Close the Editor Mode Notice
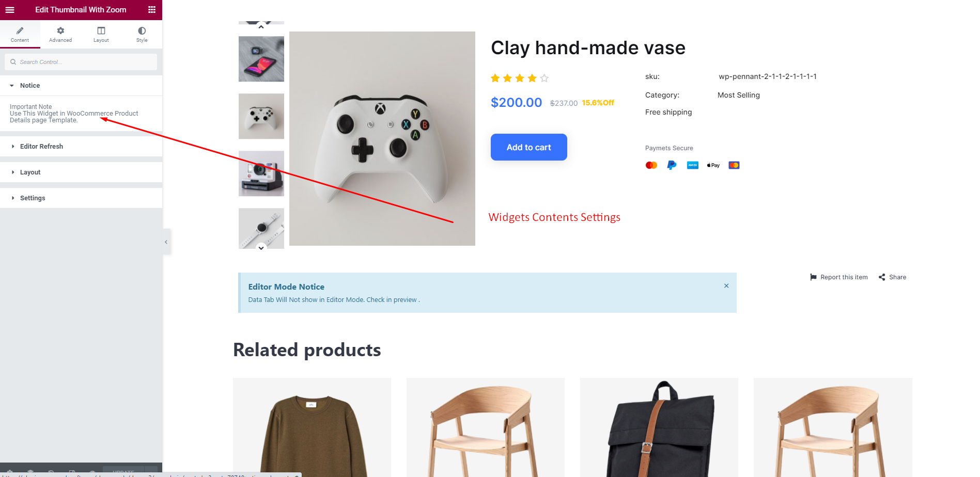The height and width of the screenshot is (477, 980). [726, 286]
